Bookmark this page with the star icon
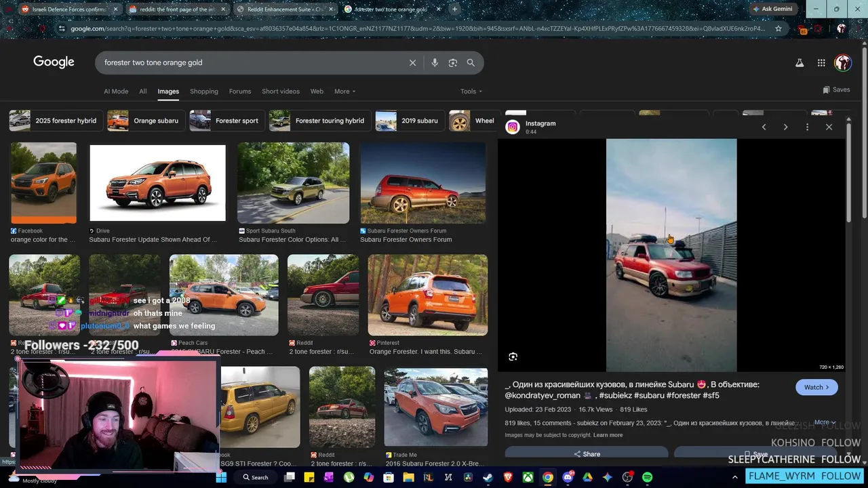868x488 pixels. (x=778, y=28)
